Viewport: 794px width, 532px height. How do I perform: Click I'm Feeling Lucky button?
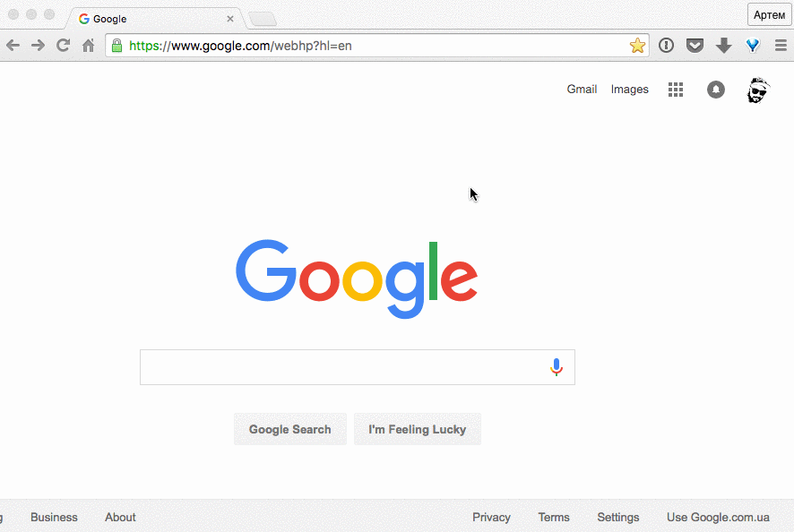click(x=418, y=429)
